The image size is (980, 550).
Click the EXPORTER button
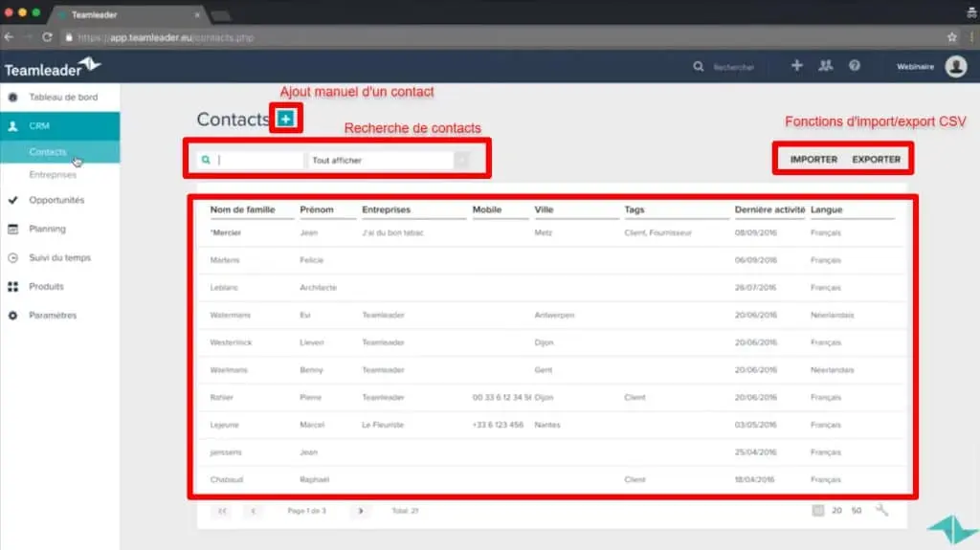877,160
